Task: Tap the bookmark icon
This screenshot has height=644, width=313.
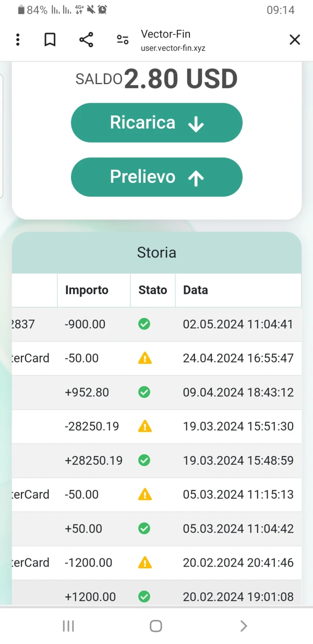Action: point(50,40)
